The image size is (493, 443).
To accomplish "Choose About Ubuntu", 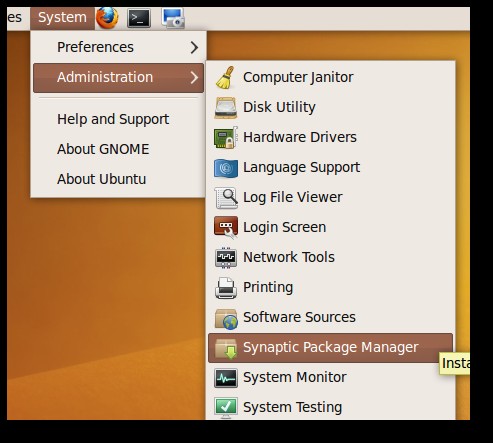I will click(118, 179).
